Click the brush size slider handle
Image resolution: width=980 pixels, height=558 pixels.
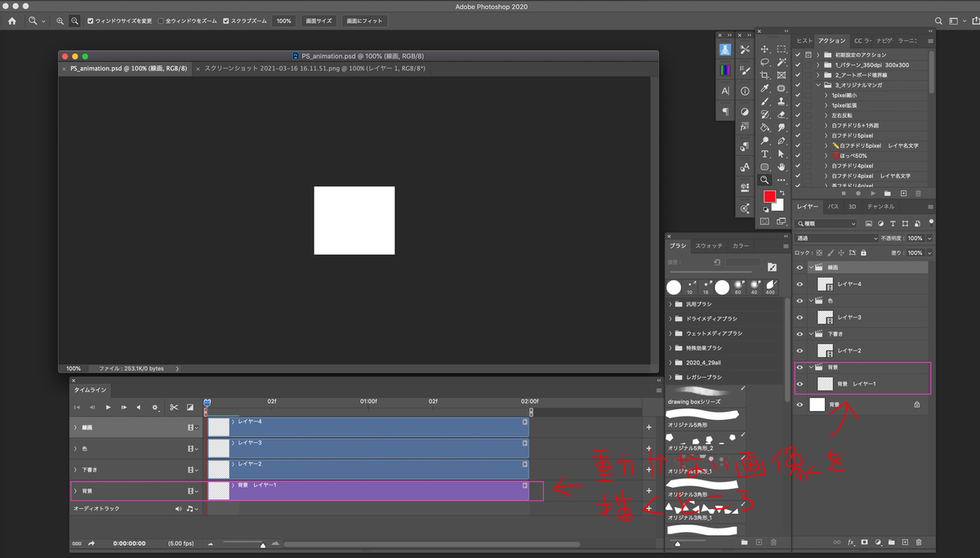tap(676, 543)
